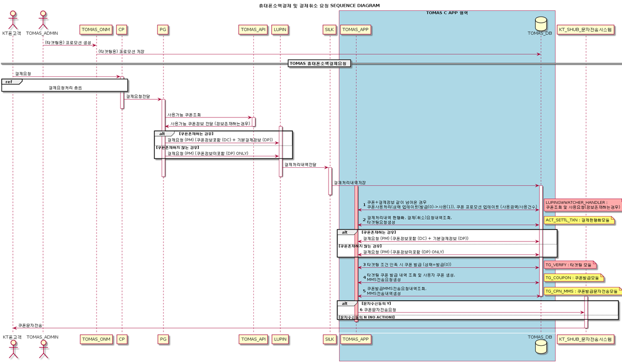Select the top LUPIN participant box
The image size is (622, 364).
pyautogui.click(x=280, y=30)
